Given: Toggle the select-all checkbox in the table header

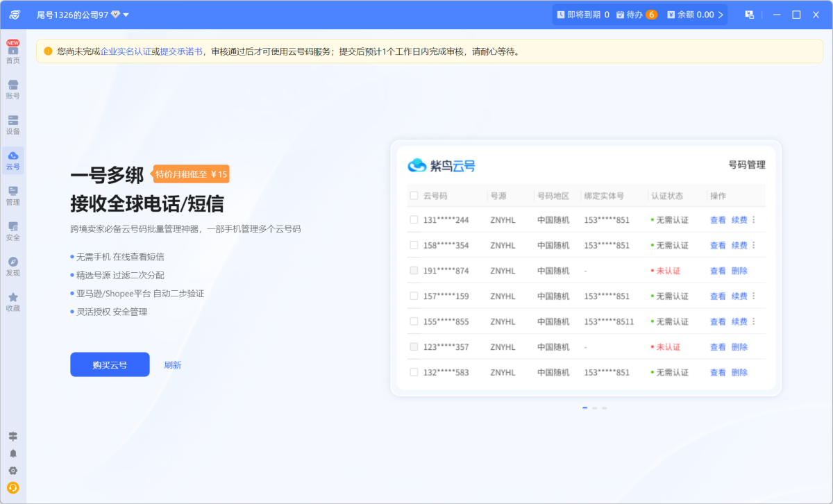Looking at the screenshot, I should (413, 196).
